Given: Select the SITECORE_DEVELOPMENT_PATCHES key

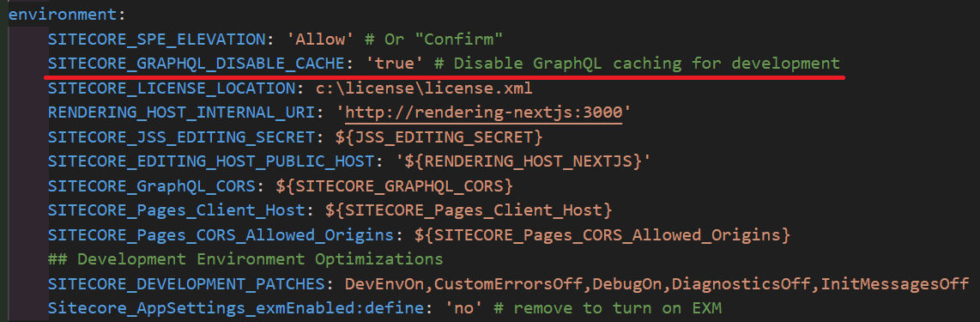Looking at the screenshot, I should tap(188, 284).
